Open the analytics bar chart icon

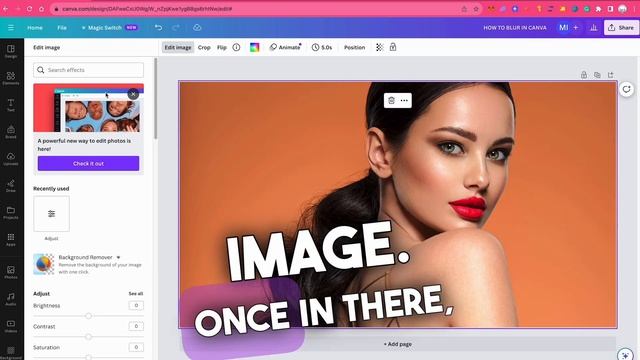coord(593,27)
